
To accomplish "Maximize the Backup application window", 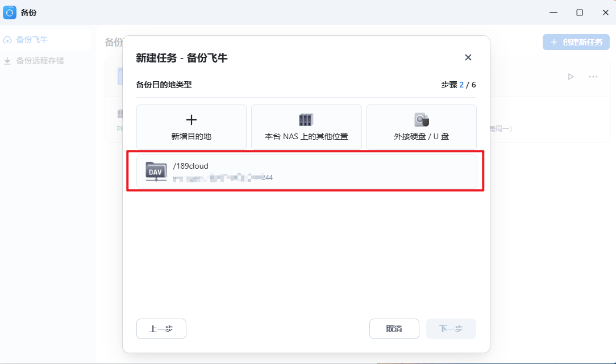I will (x=580, y=12).
